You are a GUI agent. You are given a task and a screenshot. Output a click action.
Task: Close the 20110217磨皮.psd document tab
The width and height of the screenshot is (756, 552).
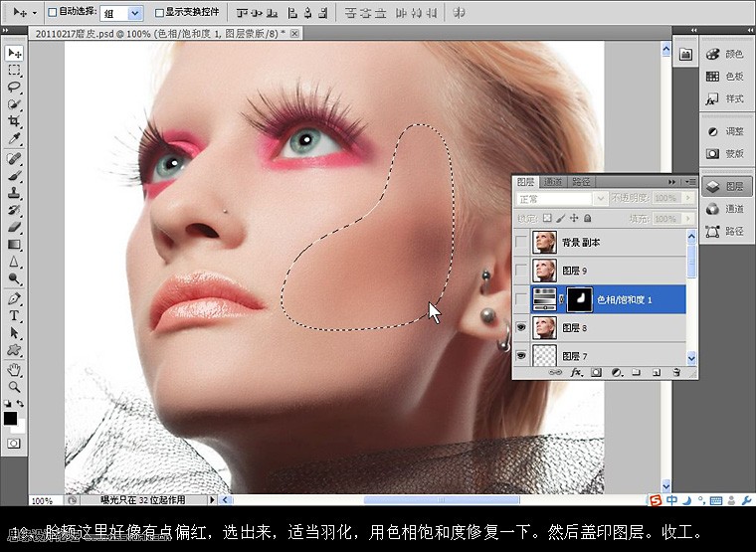294,33
